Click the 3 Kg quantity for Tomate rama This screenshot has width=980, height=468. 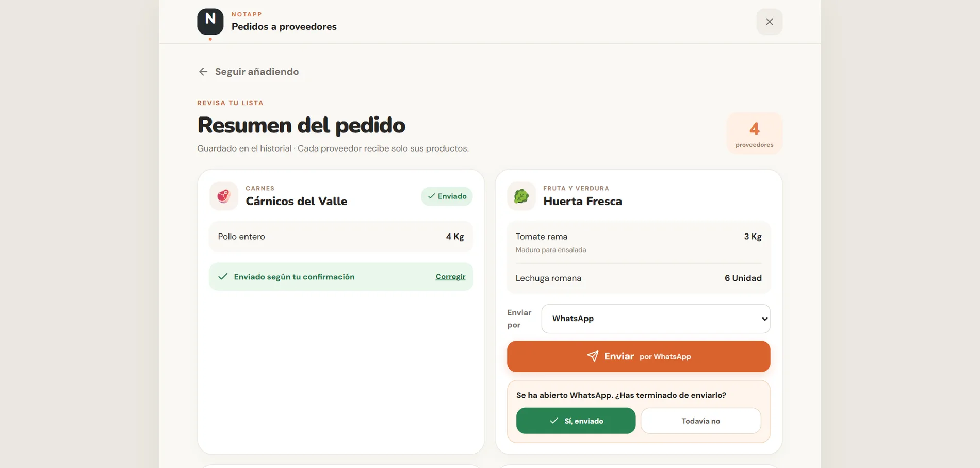click(x=753, y=237)
